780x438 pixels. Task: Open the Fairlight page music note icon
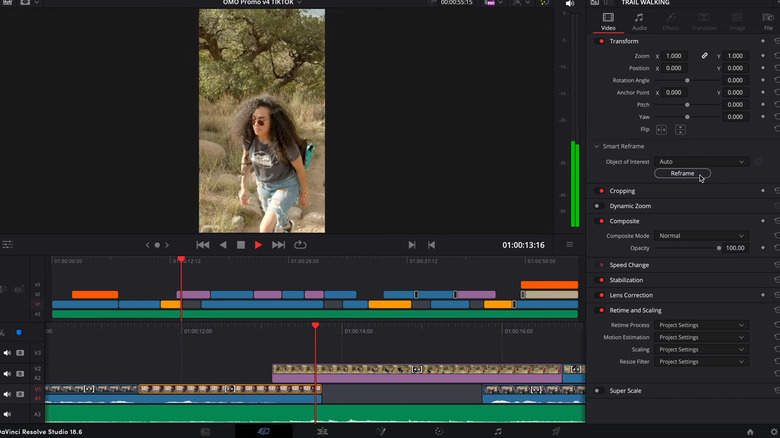[x=498, y=431]
